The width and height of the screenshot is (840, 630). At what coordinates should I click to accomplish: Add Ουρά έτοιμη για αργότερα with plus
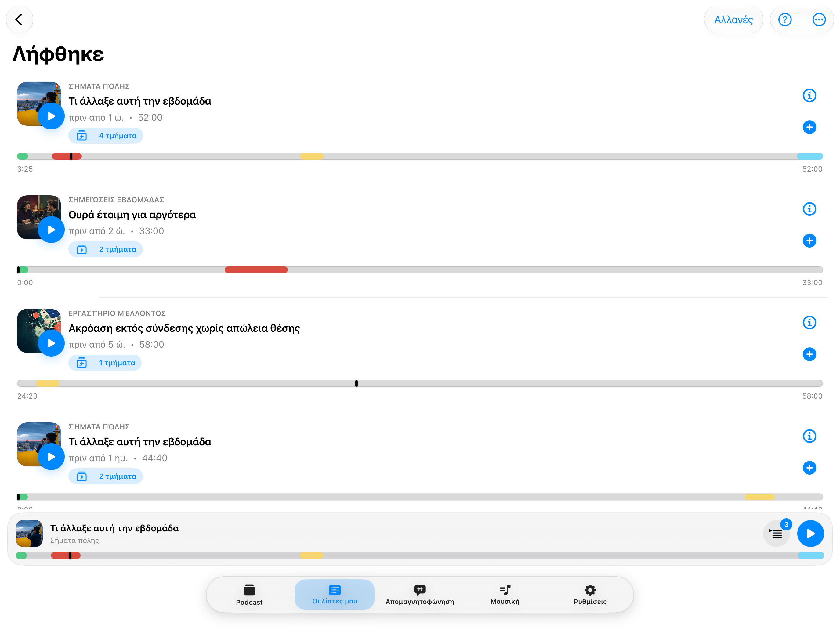click(x=809, y=241)
